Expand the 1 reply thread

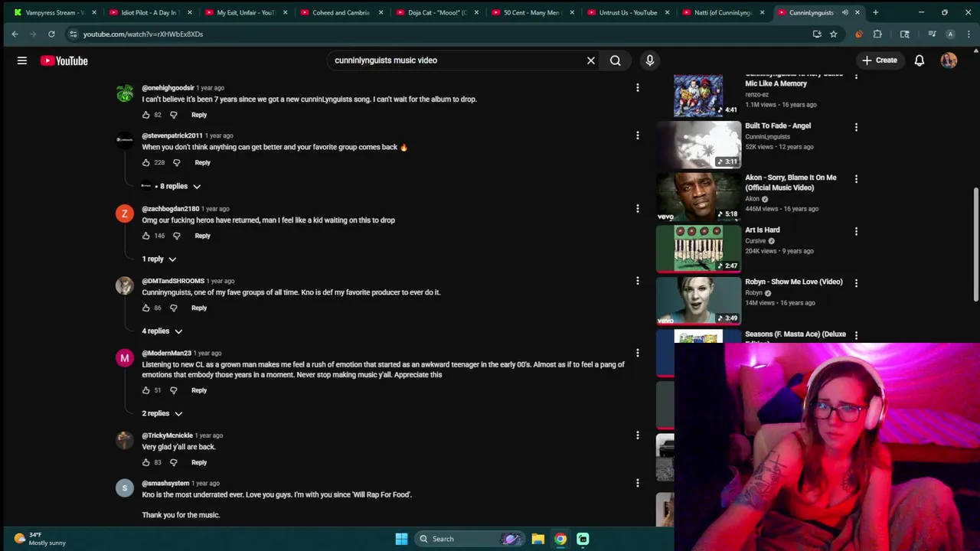coord(159,259)
